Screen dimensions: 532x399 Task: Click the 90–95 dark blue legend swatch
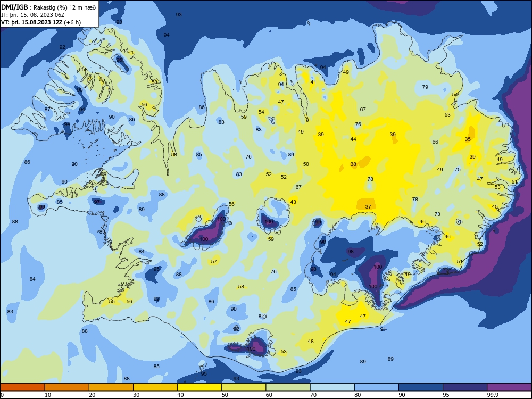421,387
